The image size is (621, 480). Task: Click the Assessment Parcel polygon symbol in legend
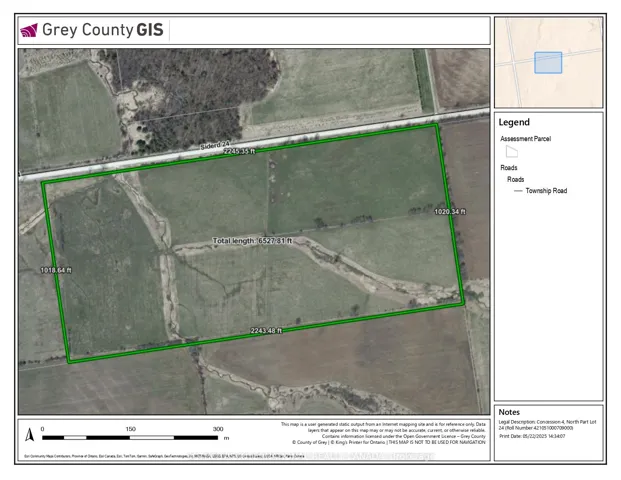(x=511, y=152)
